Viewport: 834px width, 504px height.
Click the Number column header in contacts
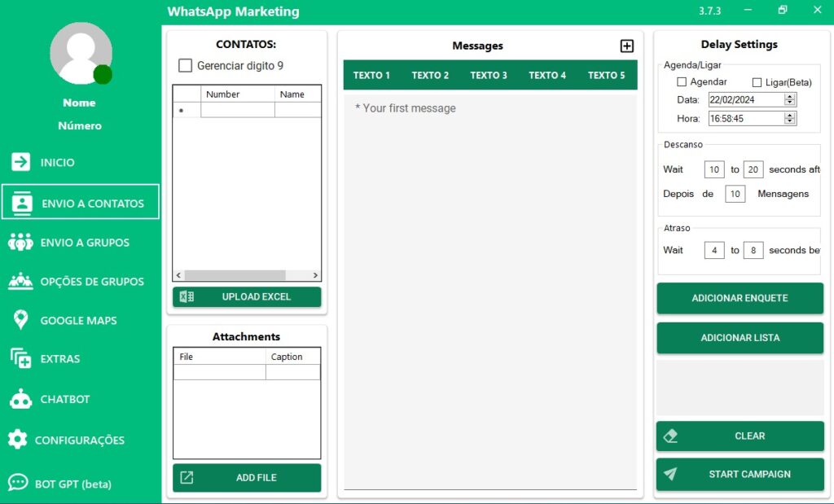[238, 94]
